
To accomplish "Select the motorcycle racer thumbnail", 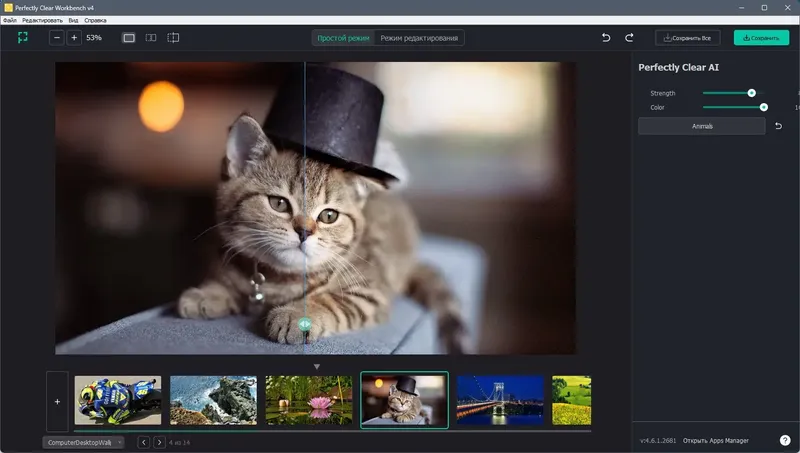I will pos(118,400).
